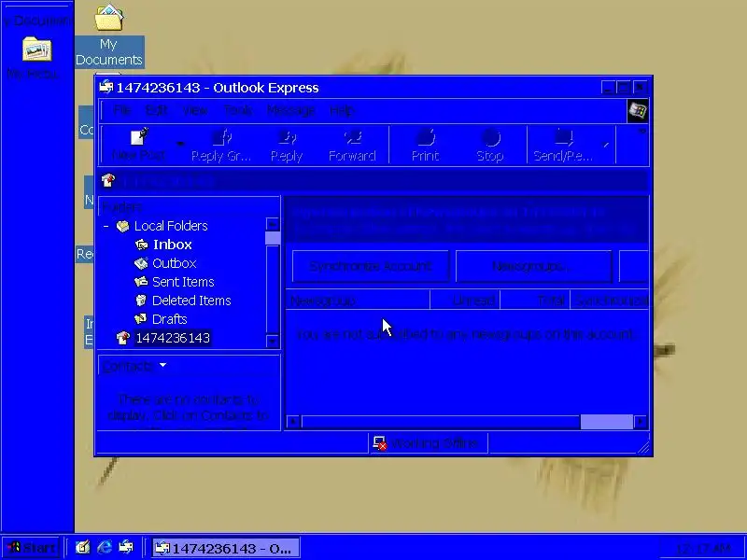
Task: Click the Total column header
Action: pyautogui.click(x=535, y=301)
